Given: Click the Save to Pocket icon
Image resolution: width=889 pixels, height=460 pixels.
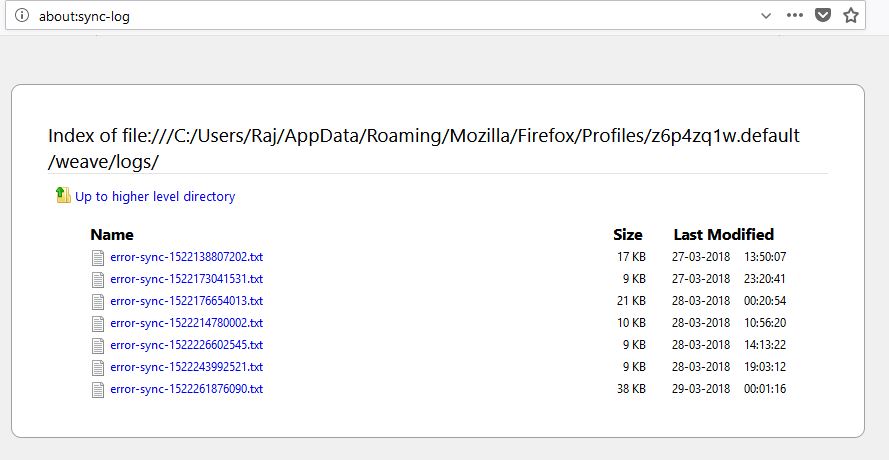Looking at the screenshot, I should (x=823, y=16).
